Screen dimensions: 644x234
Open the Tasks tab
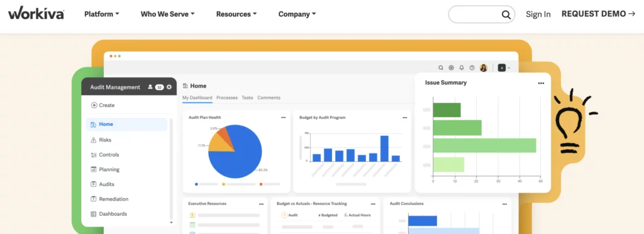pyautogui.click(x=247, y=97)
